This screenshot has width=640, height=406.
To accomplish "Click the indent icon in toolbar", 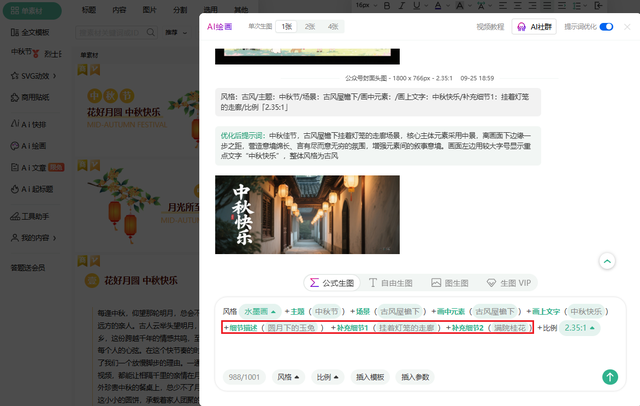I will pos(562,6).
